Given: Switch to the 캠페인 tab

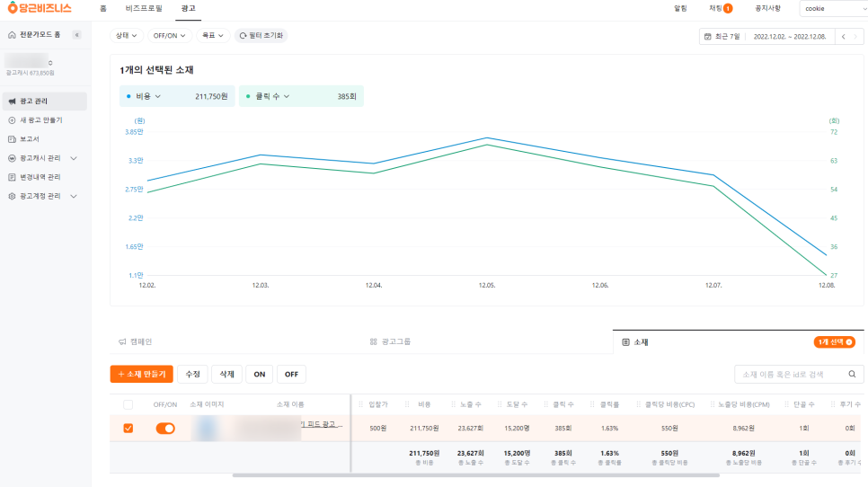Looking at the screenshot, I should click(x=136, y=342).
